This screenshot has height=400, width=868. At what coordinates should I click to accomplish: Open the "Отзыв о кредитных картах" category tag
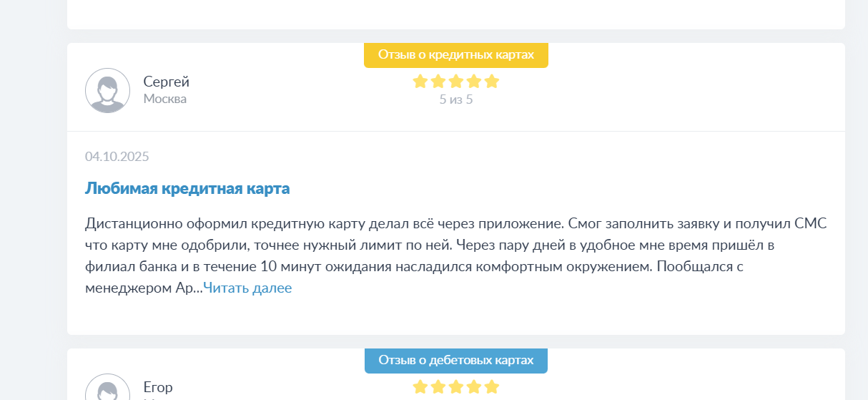[x=456, y=54]
